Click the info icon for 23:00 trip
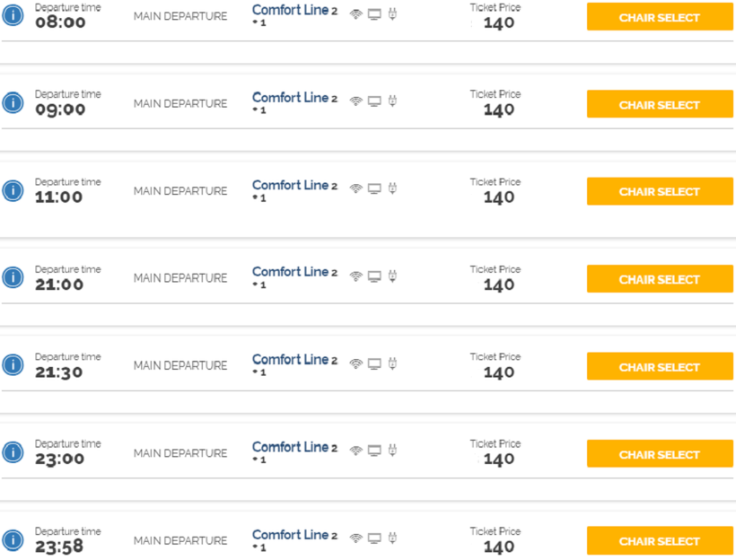The height and width of the screenshot is (560, 736). (13, 451)
